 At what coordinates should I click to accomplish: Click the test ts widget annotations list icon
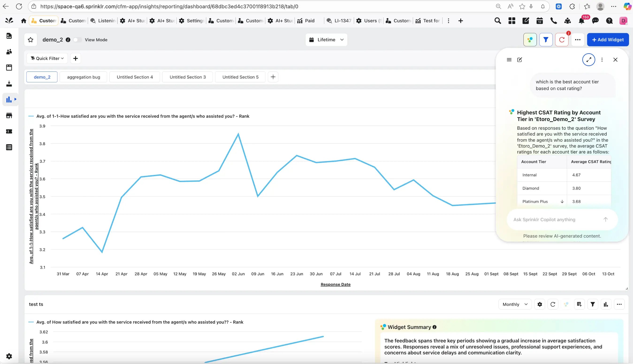tap(580, 304)
